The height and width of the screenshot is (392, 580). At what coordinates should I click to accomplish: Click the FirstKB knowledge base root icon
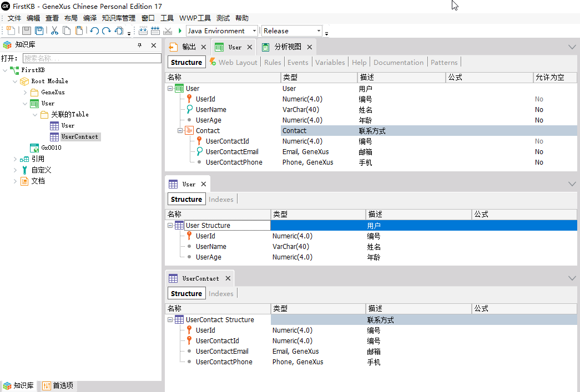(14, 70)
